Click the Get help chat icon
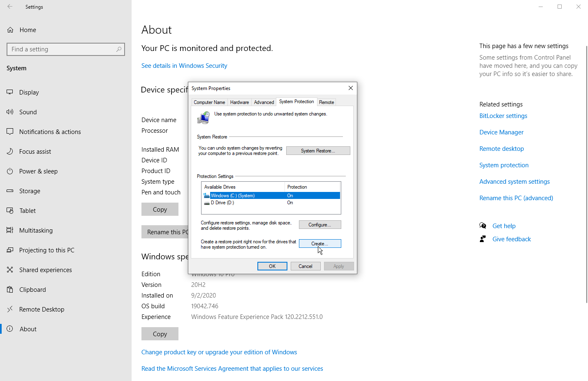This screenshot has width=588, height=381. coord(483,226)
